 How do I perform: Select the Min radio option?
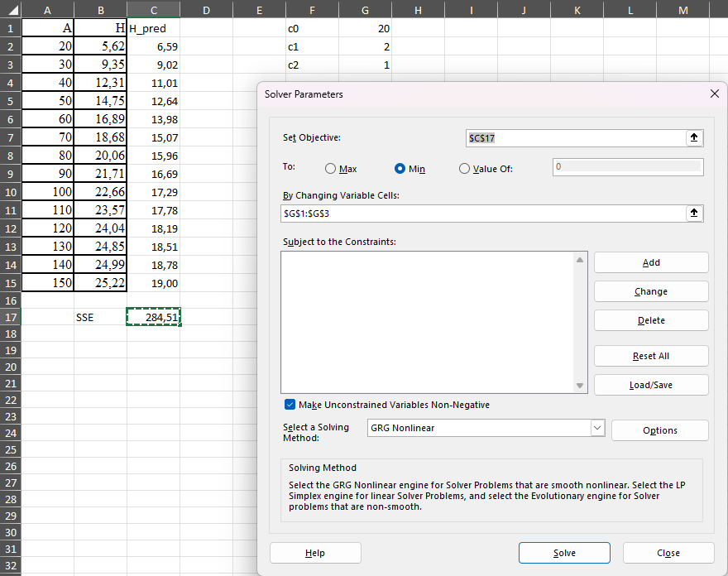click(x=400, y=169)
